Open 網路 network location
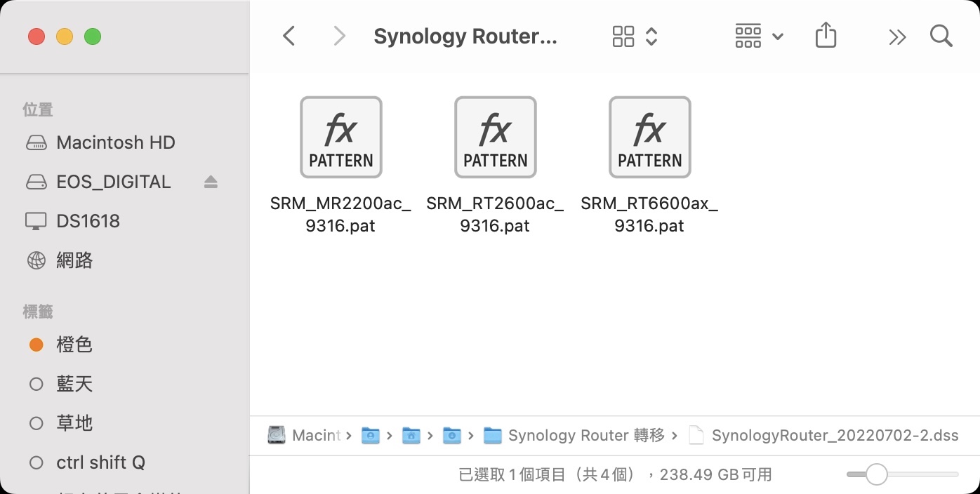 (x=74, y=260)
